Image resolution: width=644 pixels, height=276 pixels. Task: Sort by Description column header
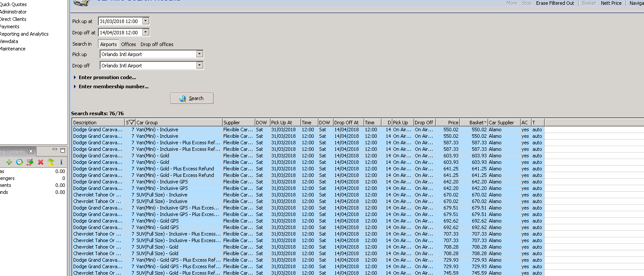(x=98, y=123)
